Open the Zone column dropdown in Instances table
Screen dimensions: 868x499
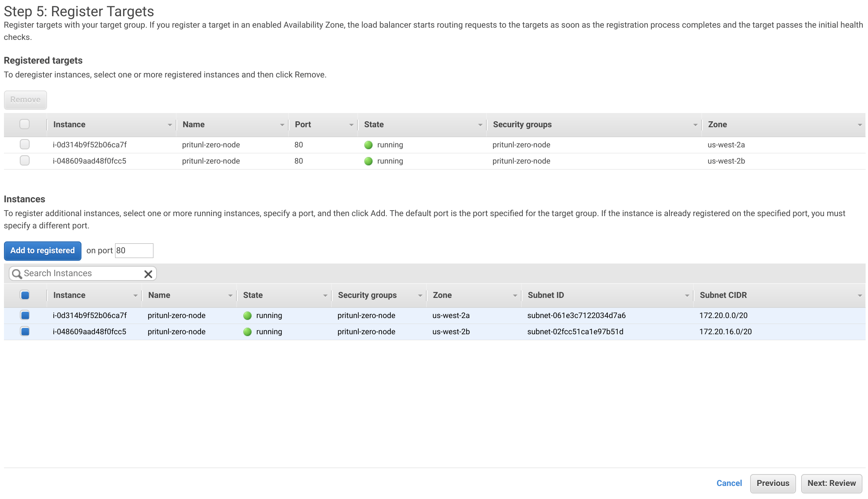(515, 296)
